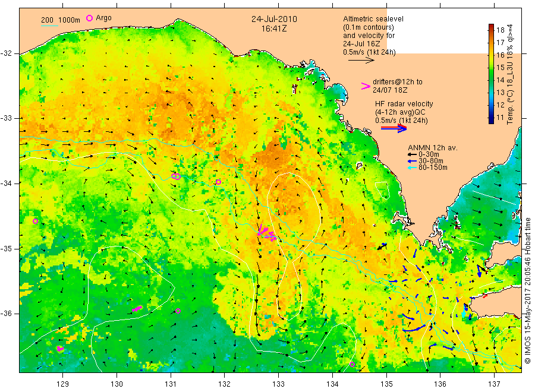Click the '0.5m/s (1kt 24h)' text under HF radar
Viewport: 535px width, 392px height.
(x=401, y=121)
